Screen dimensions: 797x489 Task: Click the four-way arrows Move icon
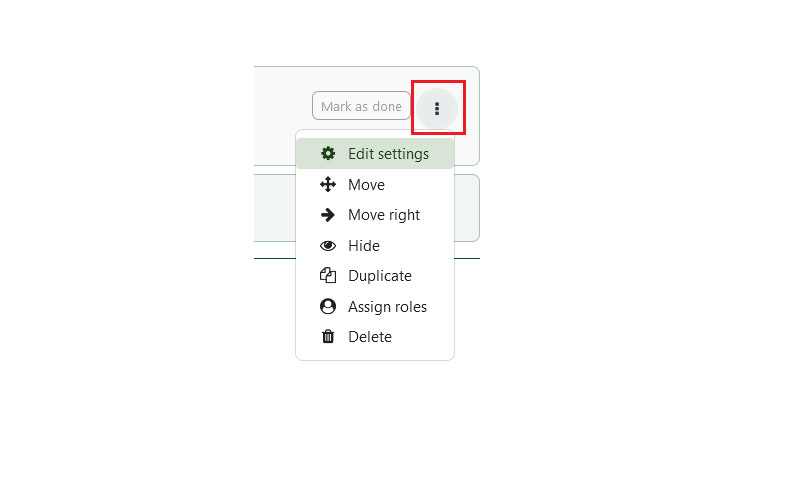click(x=328, y=185)
